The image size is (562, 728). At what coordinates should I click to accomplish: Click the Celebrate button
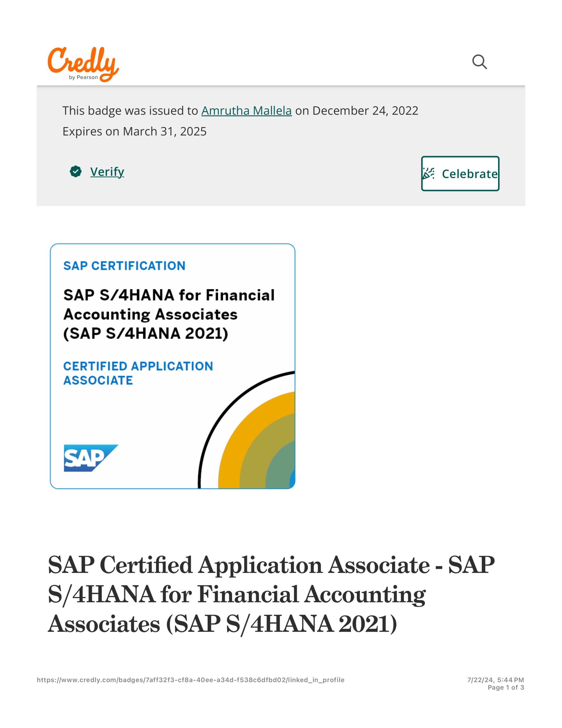[x=460, y=173]
